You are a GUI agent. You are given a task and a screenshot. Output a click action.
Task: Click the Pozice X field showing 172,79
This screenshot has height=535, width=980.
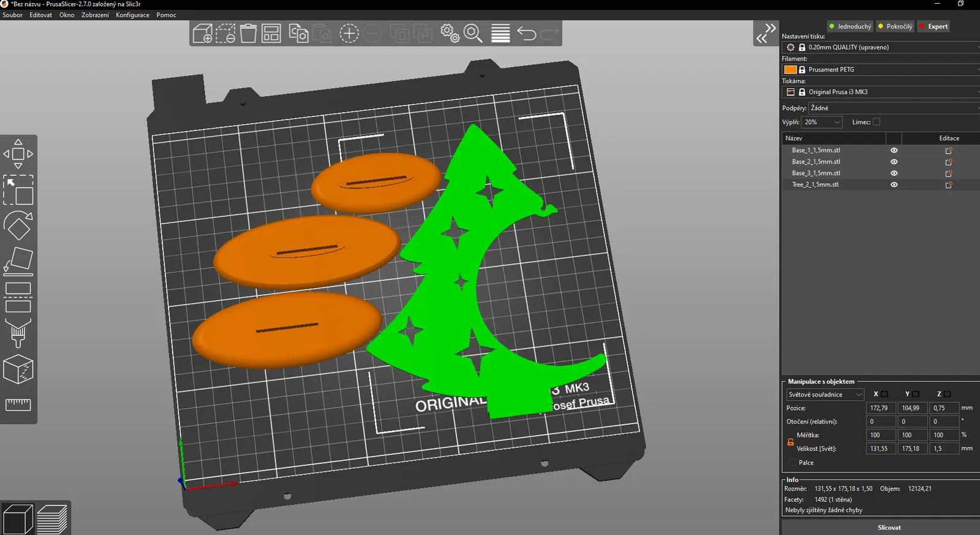tap(881, 408)
